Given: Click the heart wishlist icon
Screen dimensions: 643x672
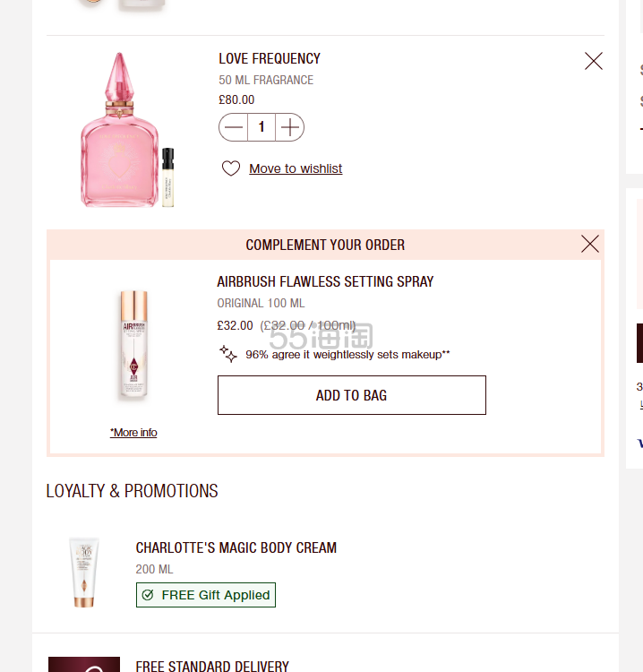Looking at the screenshot, I should pos(231,168).
